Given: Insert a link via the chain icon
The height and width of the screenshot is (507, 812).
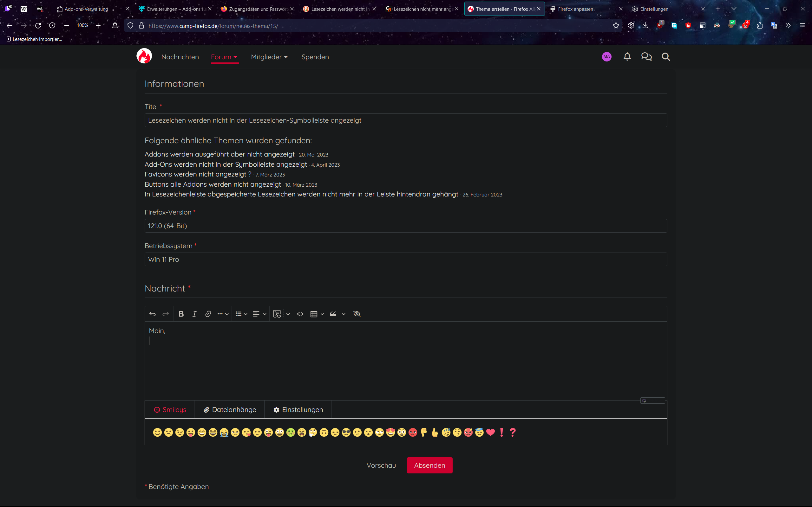Looking at the screenshot, I should coord(208,314).
